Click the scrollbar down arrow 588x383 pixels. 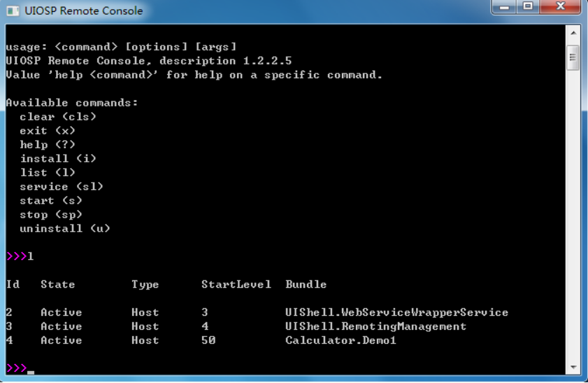573,367
